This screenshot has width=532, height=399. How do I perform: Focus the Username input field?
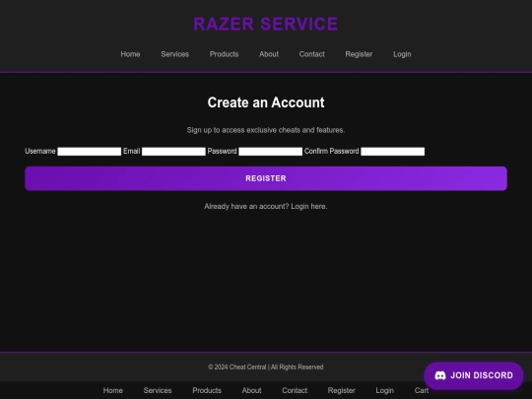(x=90, y=152)
